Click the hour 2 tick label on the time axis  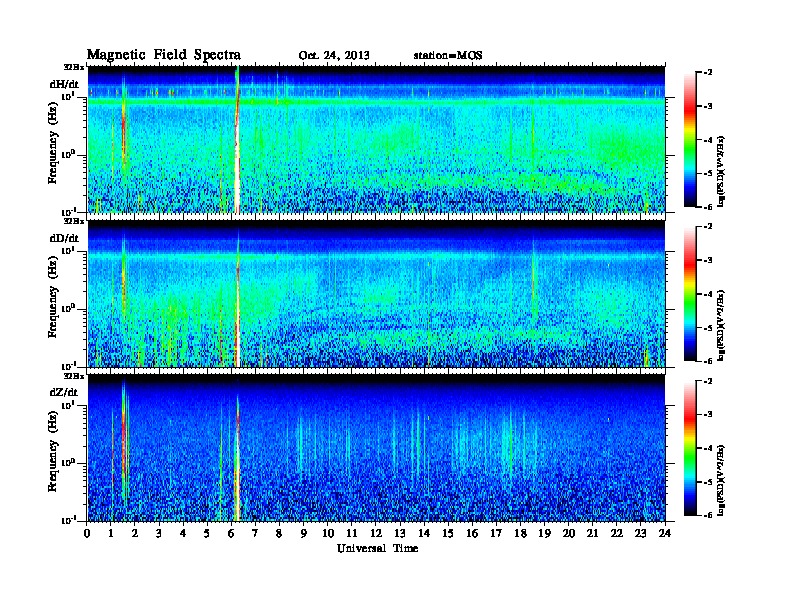[x=135, y=534]
